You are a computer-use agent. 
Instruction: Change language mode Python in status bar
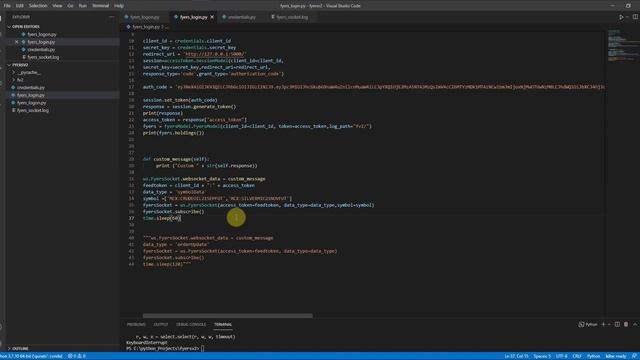(x=593, y=356)
